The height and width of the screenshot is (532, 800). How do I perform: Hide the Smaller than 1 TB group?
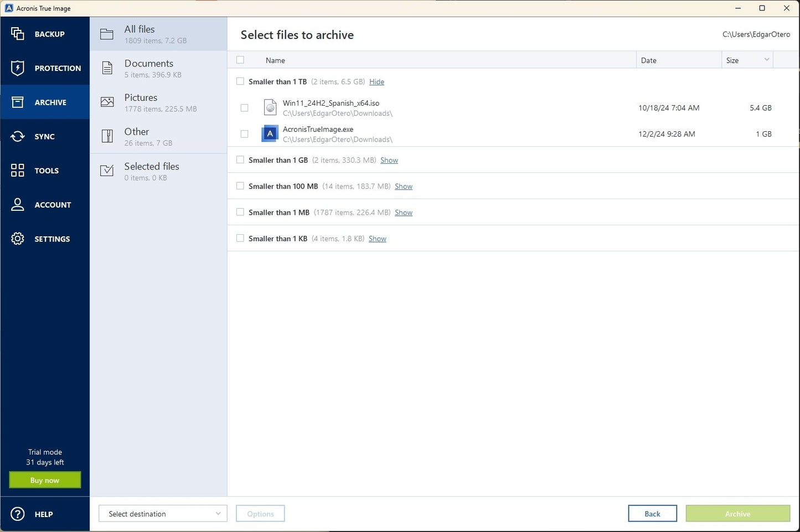coord(376,82)
